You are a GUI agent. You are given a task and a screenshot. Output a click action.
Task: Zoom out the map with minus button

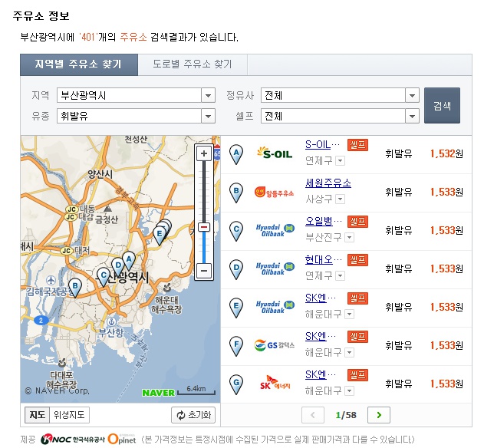click(x=204, y=271)
